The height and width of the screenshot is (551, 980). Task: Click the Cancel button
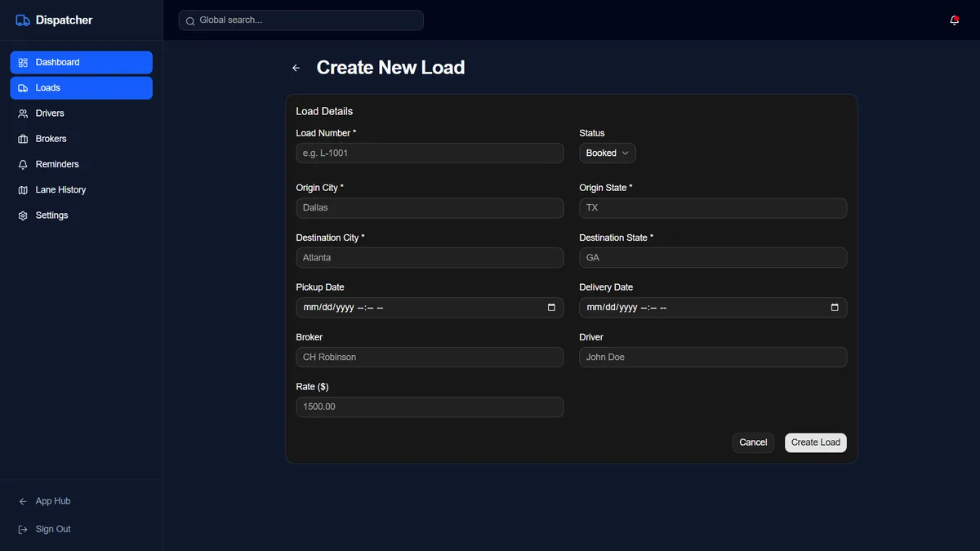753,442
